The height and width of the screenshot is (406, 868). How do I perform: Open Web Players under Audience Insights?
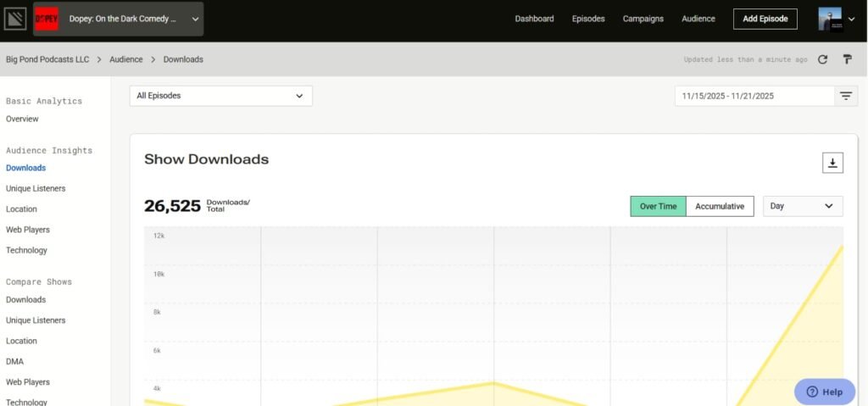pyautogui.click(x=28, y=230)
